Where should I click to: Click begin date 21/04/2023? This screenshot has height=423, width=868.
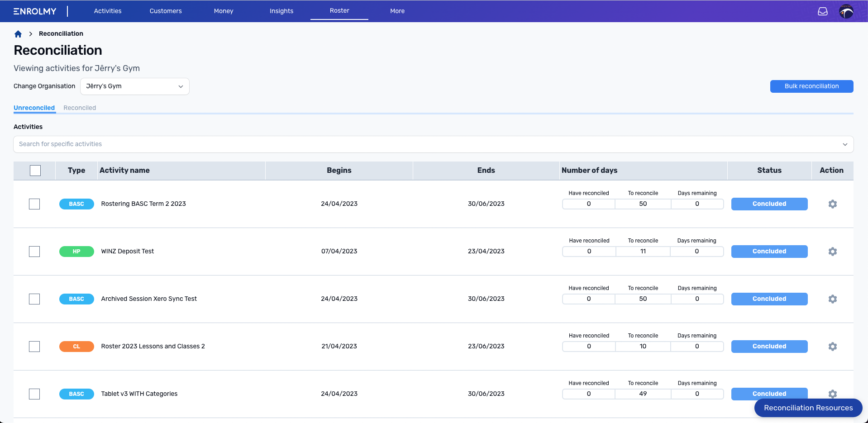tap(339, 347)
